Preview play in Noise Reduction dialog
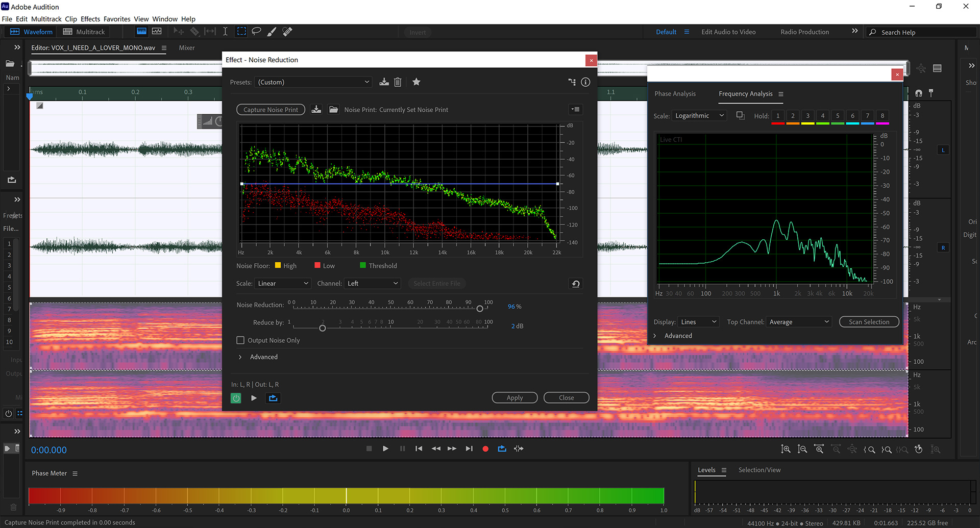980x528 pixels. (254, 398)
